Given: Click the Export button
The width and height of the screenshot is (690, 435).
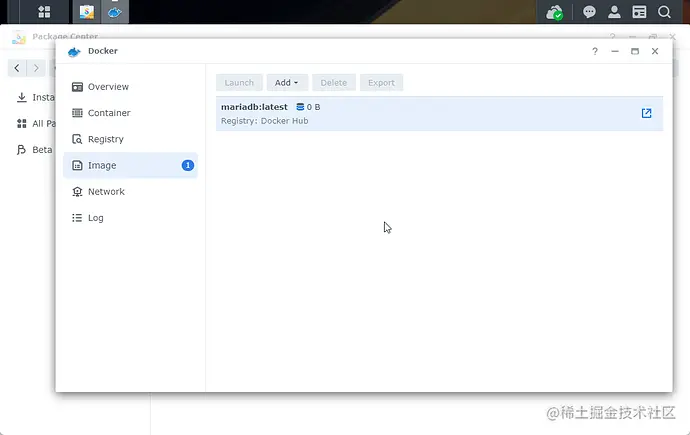Looking at the screenshot, I should 381,83.
